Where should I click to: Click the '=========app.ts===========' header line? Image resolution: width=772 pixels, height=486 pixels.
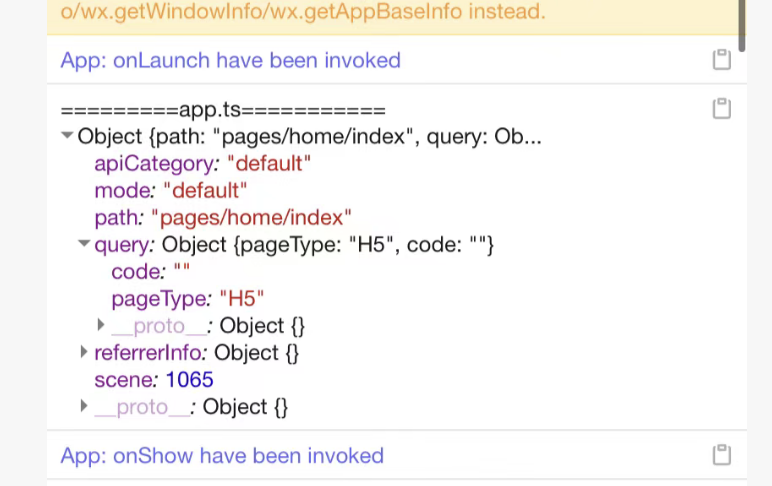223,109
